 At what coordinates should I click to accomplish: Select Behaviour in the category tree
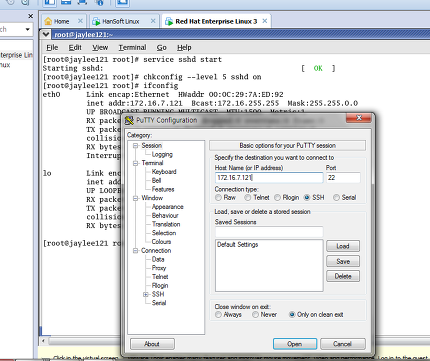tap(165, 216)
